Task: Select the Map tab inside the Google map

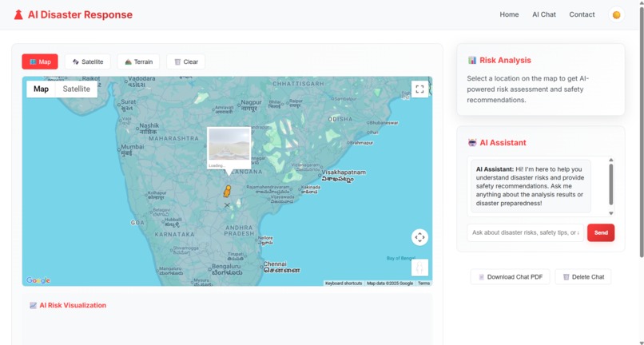Action: [x=41, y=89]
